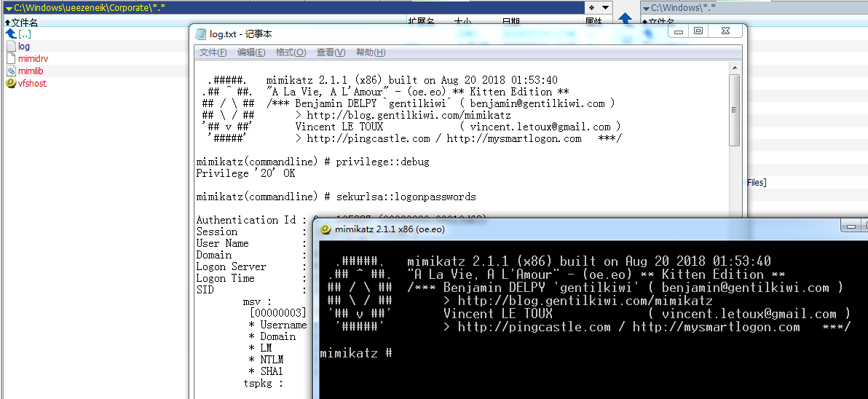This screenshot has height=399, width=868.
Task: Open right panel C:\Windows path dropdown
Action: [x=646, y=8]
